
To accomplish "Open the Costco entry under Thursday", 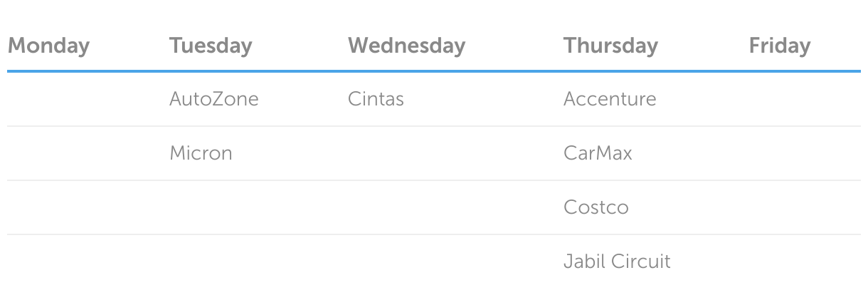I will (596, 207).
